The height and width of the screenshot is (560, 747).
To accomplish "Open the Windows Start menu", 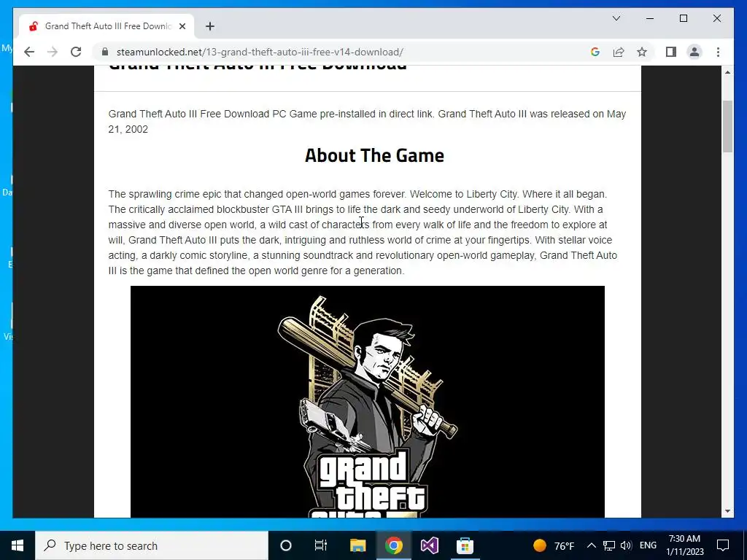I will click(18, 545).
